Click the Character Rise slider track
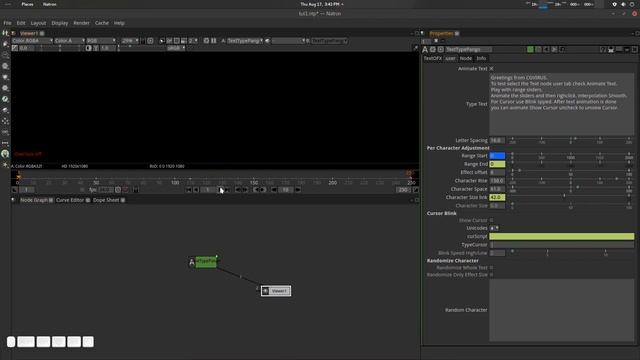 [x=571, y=180]
